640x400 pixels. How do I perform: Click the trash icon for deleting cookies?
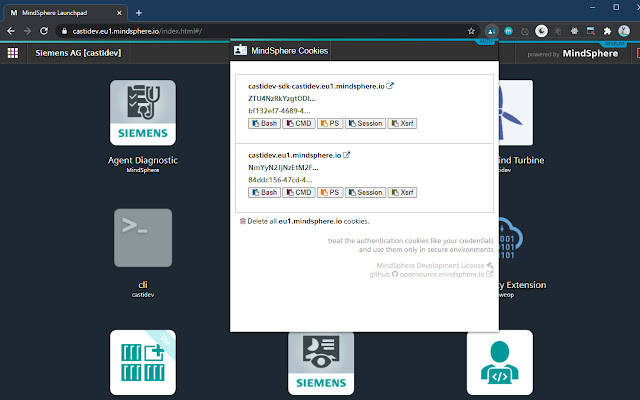(242, 221)
